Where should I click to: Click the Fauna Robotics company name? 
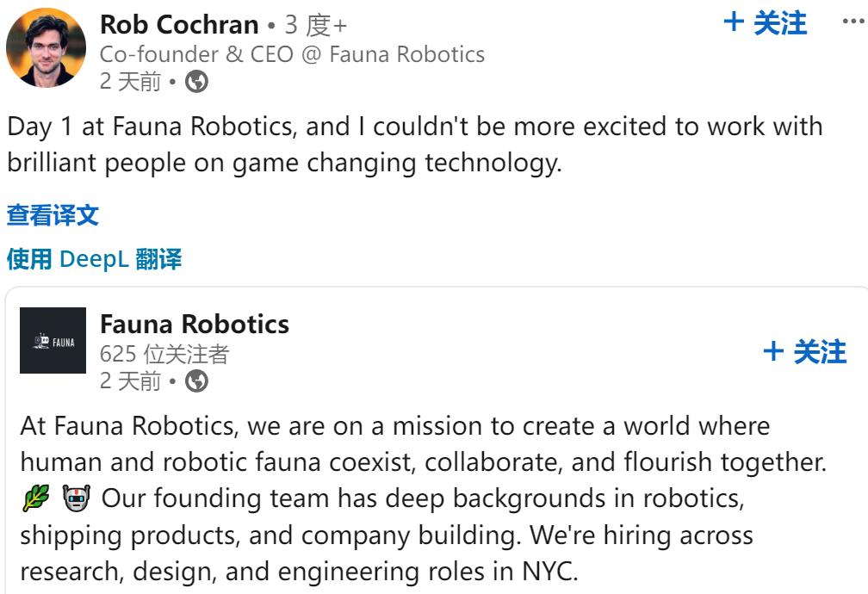(195, 325)
